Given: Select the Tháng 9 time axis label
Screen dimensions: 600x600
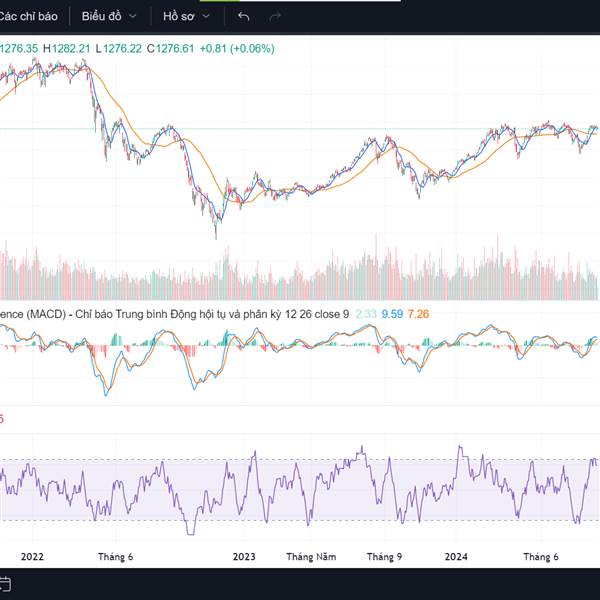Looking at the screenshot, I should coord(385,557).
